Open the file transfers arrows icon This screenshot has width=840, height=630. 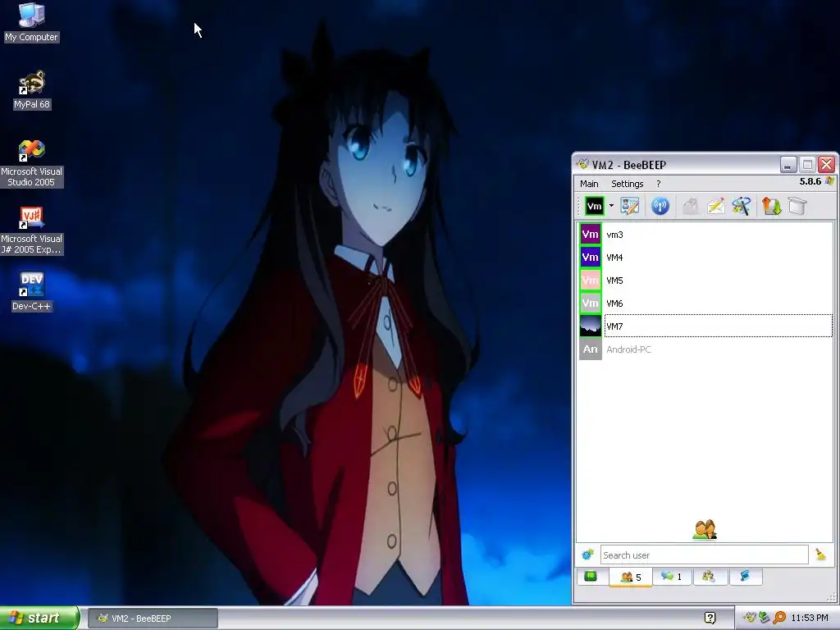pyautogui.click(x=771, y=206)
